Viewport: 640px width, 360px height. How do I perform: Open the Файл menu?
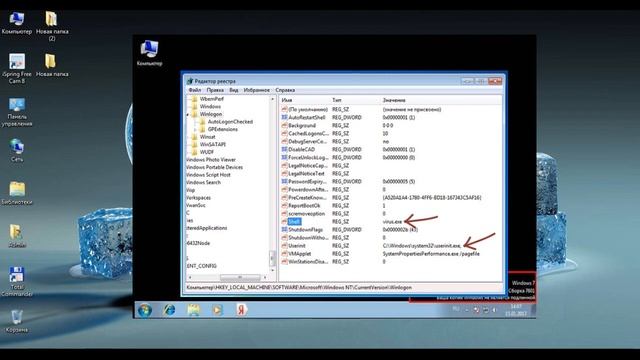point(195,90)
